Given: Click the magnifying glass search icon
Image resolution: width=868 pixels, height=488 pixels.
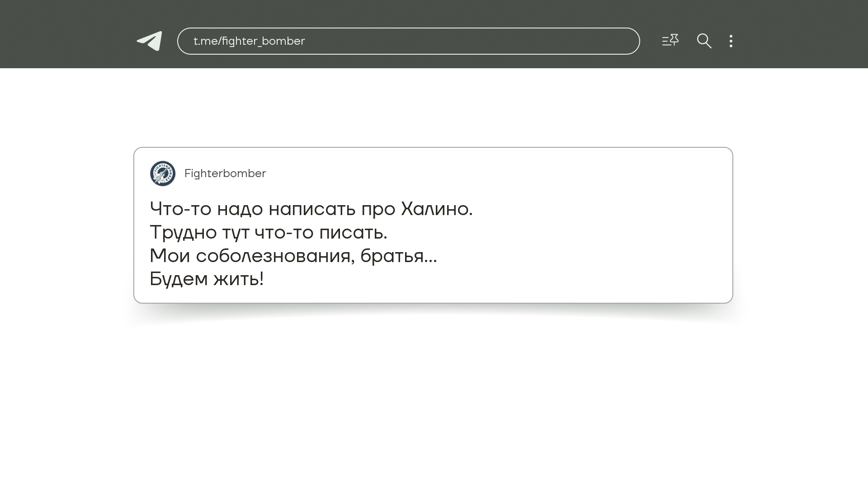Looking at the screenshot, I should [704, 41].
